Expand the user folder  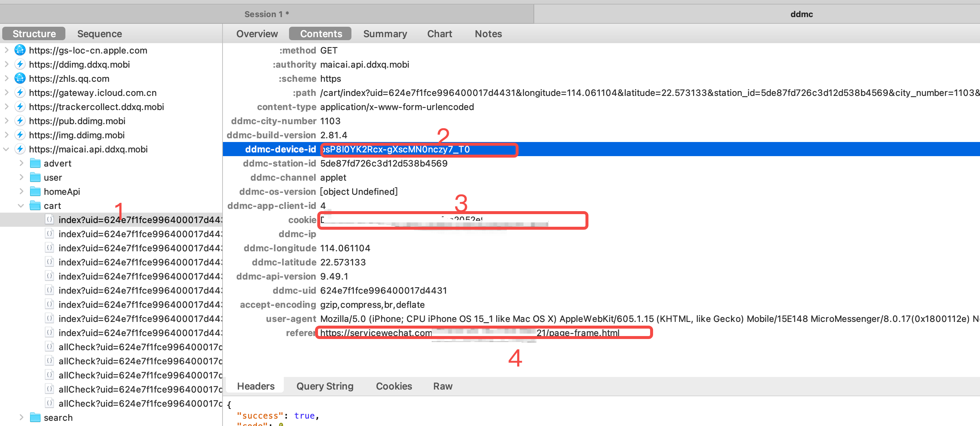tap(21, 177)
